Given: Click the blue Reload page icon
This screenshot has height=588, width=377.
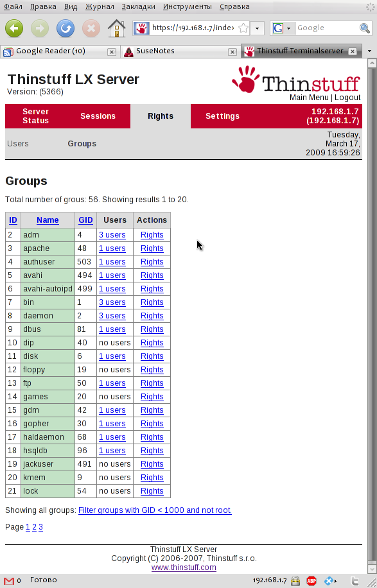Looking at the screenshot, I should coord(66,28).
